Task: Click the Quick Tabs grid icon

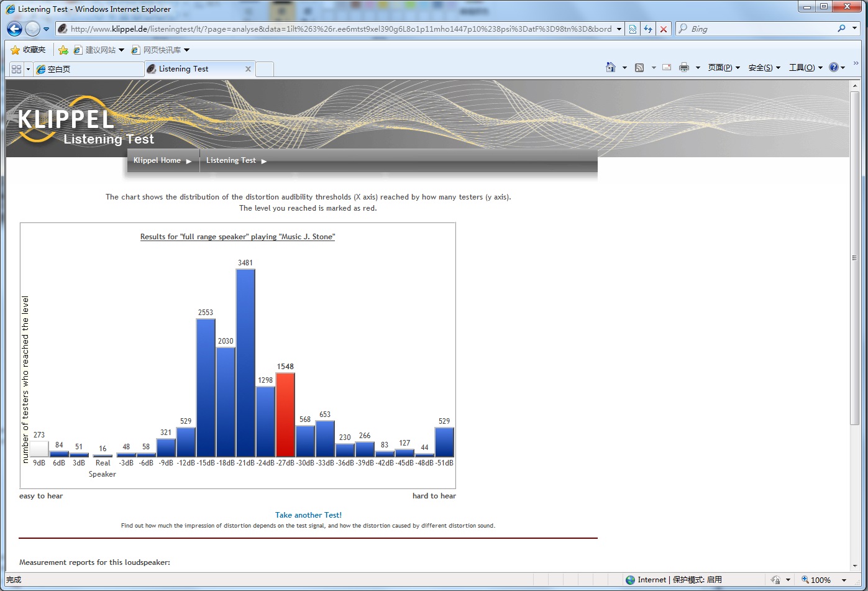Action: click(16, 69)
